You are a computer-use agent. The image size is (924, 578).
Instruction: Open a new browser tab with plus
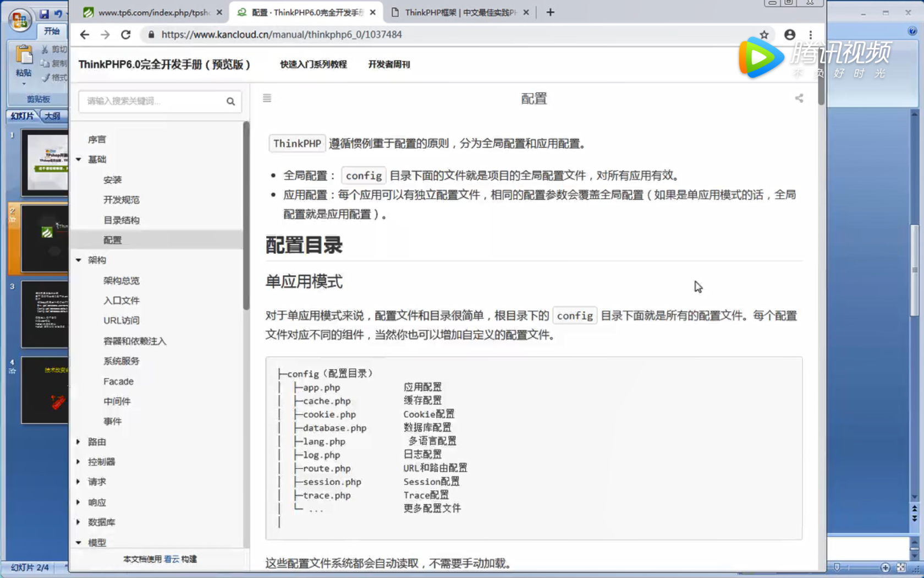click(x=550, y=12)
